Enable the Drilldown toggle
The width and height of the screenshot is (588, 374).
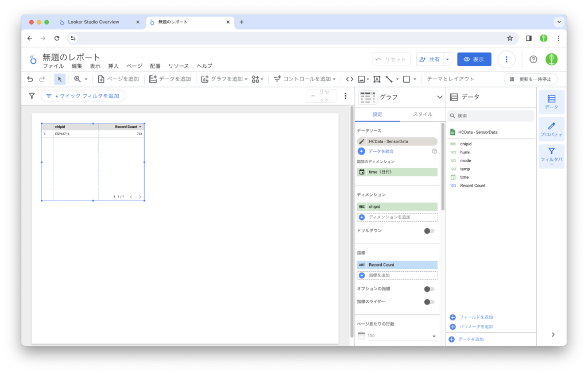pos(428,231)
